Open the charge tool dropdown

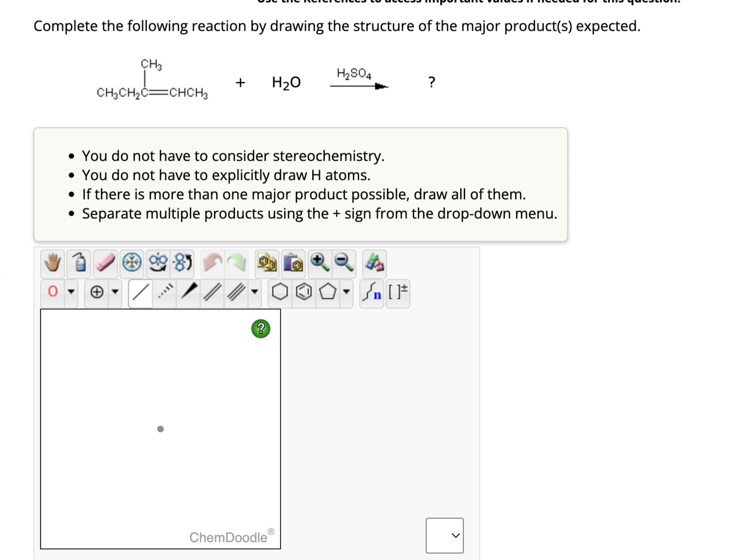[115, 292]
